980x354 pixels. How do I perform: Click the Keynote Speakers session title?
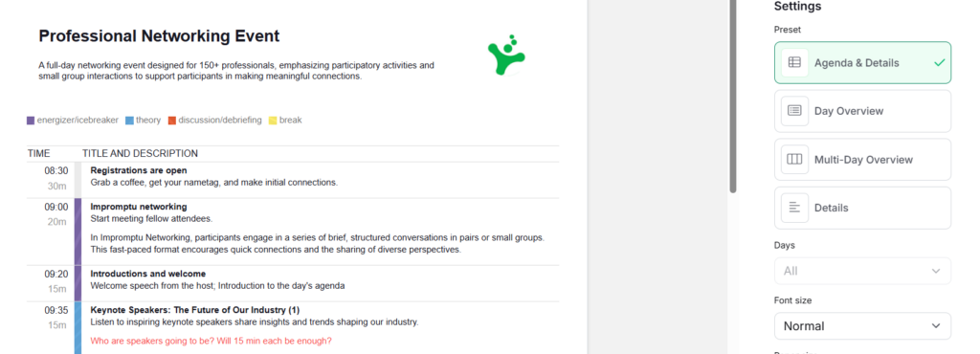pyautogui.click(x=195, y=310)
